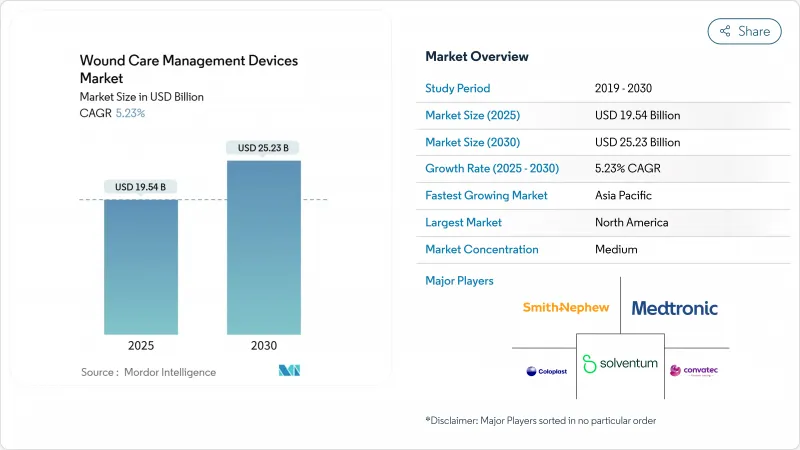The width and height of the screenshot is (800, 450).
Task: Click the Coloplast logo
Action: click(x=545, y=371)
